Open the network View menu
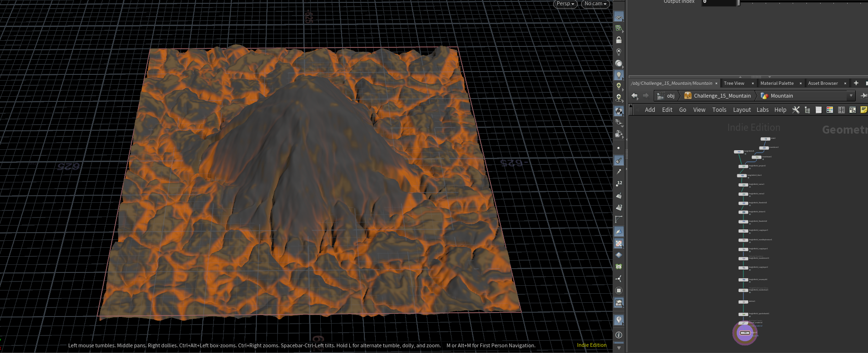 click(x=699, y=110)
